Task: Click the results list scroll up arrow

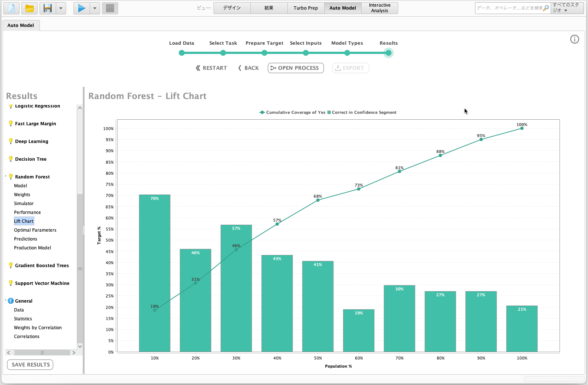Action: (80, 108)
